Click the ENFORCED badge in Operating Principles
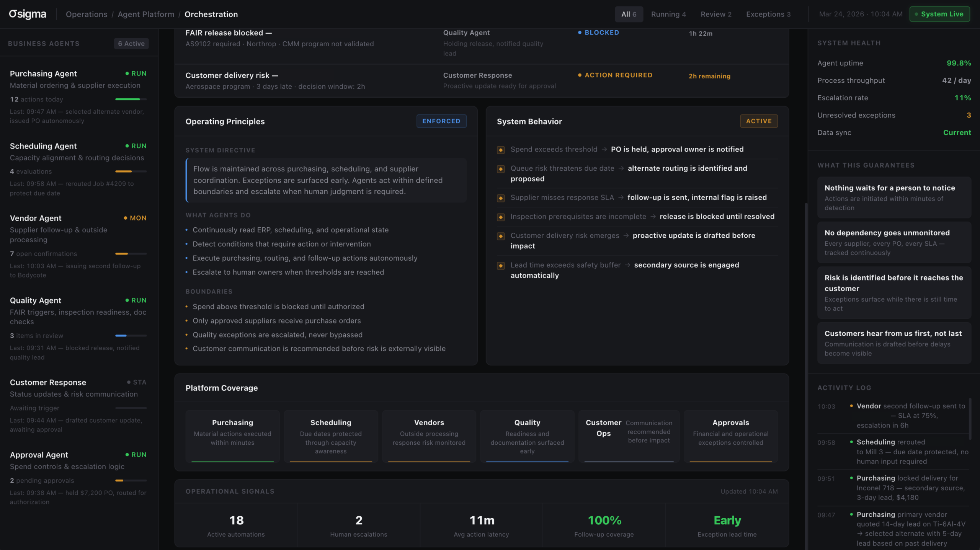The image size is (980, 550). [441, 121]
